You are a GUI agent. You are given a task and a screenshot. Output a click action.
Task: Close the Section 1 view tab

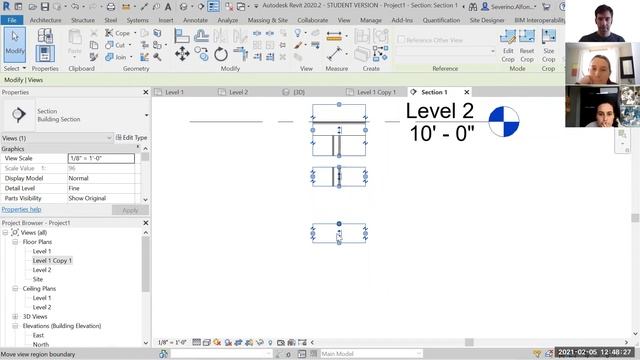click(467, 92)
